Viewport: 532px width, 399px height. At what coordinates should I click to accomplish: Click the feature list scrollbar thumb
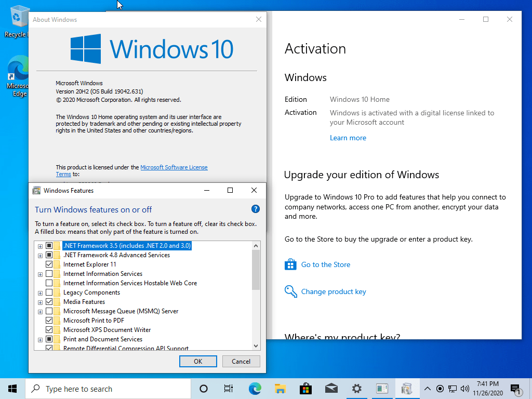[x=256, y=270]
